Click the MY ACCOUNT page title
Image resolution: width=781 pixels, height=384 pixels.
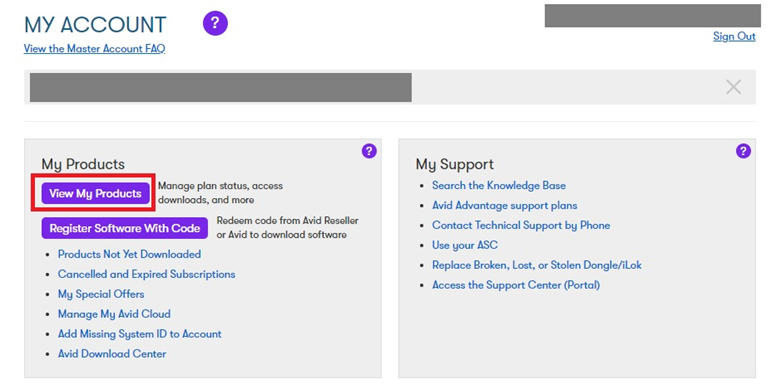click(95, 24)
